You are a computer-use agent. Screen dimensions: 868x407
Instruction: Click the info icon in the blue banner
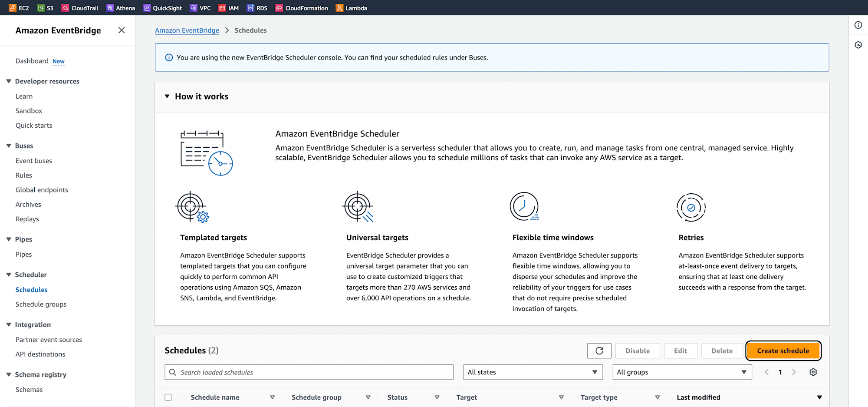169,57
